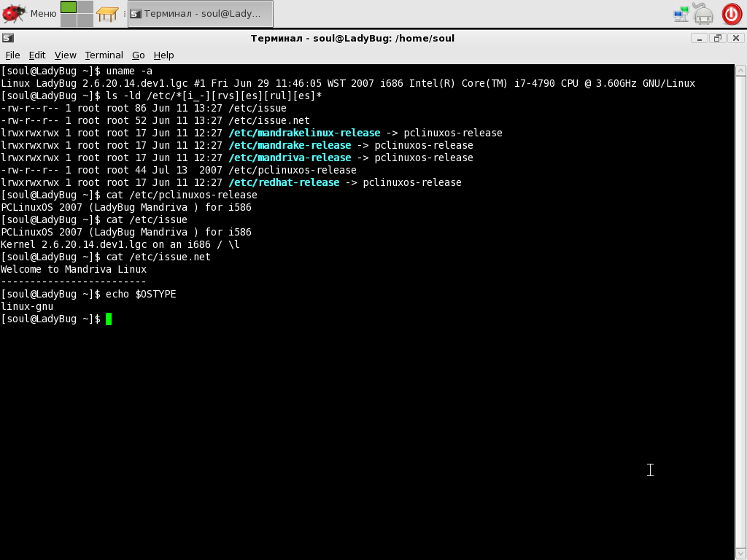Click the show desktop table icon
The width and height of the screenshot is (747, 560).
point(107,14)
